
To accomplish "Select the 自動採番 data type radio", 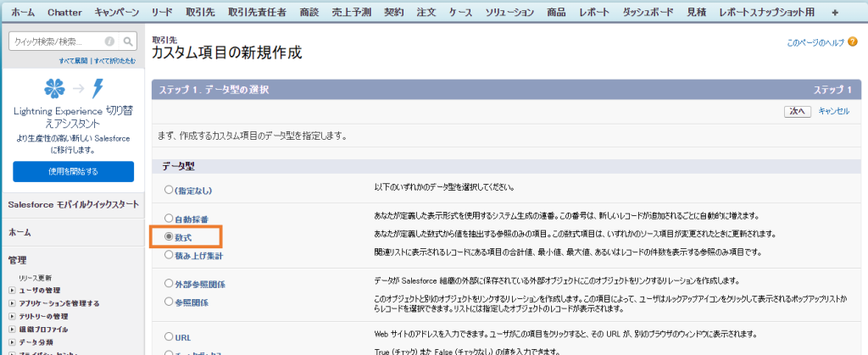I will 169,219.
